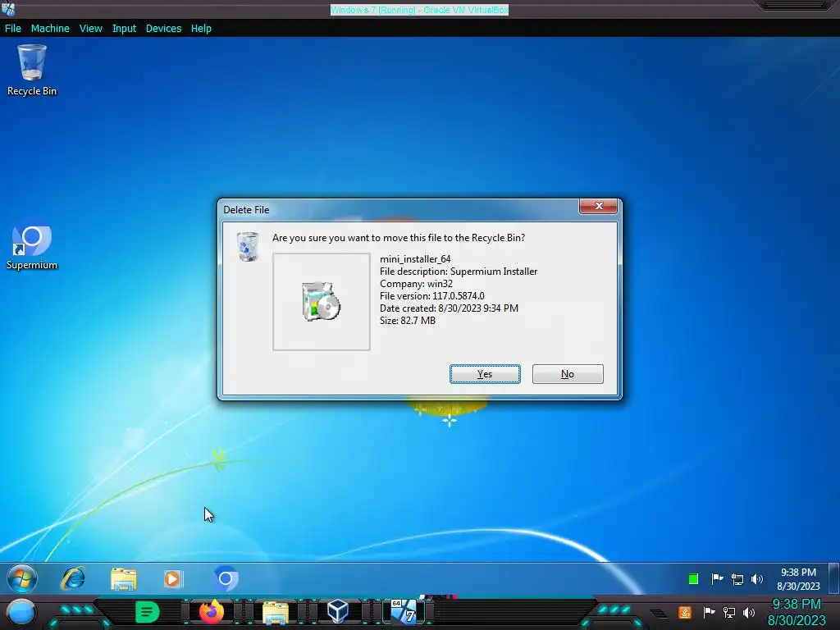Open File Explorer on host taskbar
Viewport: 840px width, 630px height.
[276, 612]
